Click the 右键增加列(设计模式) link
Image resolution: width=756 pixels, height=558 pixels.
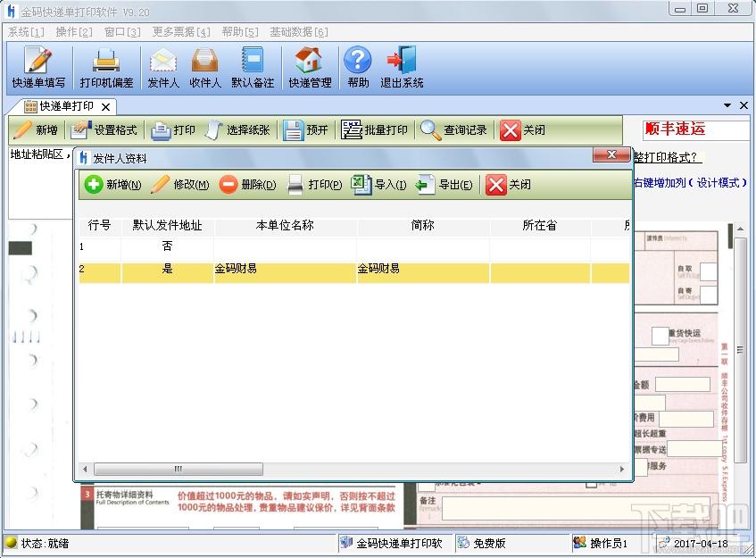click(x=690, y=183)
